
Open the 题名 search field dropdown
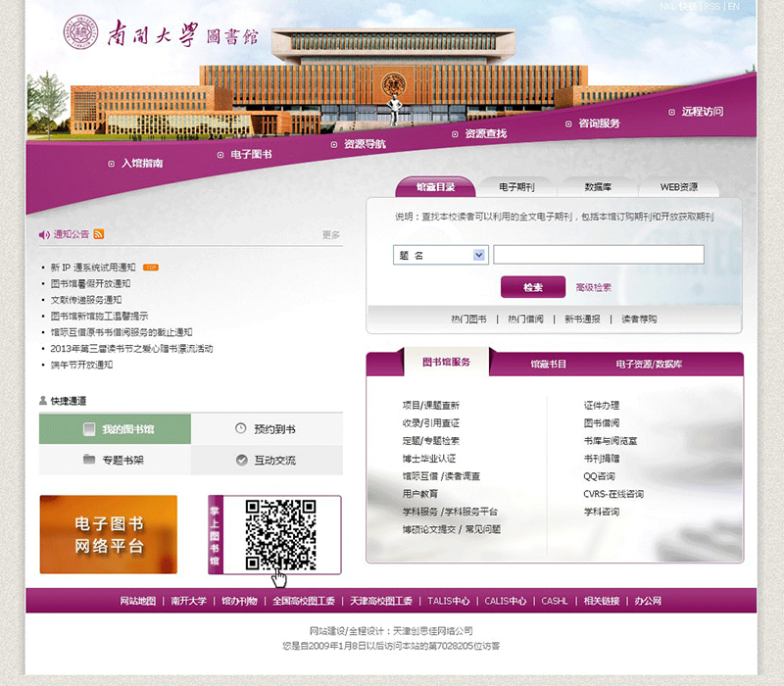479,255
